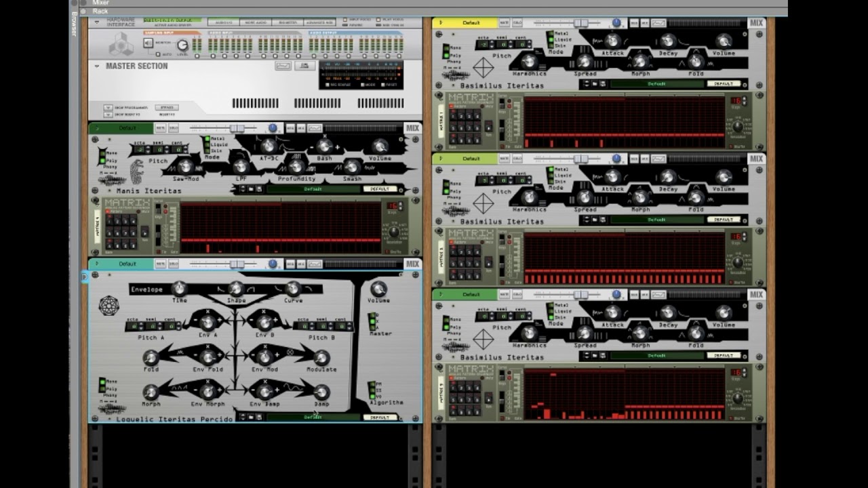
Task: Click Loquelic Iteritas Percido DEFAULT button
Action: (x=380, y=418)
